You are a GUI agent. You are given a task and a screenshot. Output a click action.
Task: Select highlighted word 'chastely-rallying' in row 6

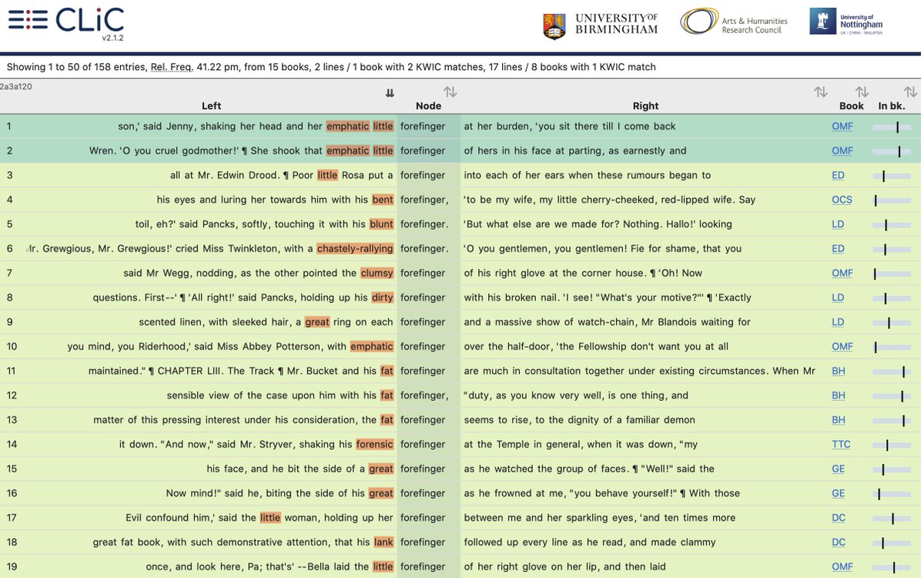355,249
